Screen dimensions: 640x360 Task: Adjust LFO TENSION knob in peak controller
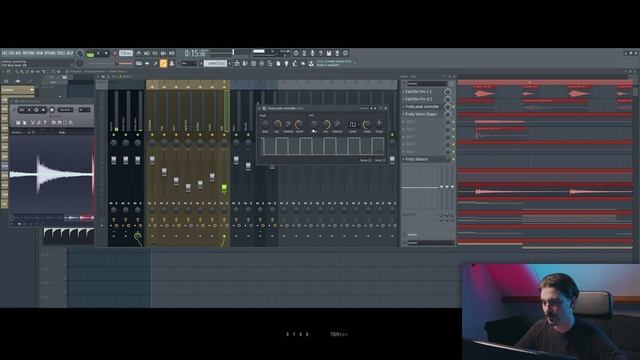338,124
